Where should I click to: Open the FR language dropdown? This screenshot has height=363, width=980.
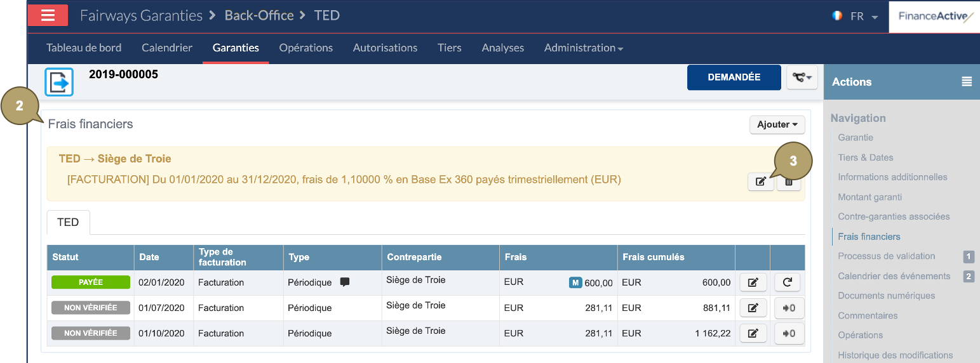(864, 16)
